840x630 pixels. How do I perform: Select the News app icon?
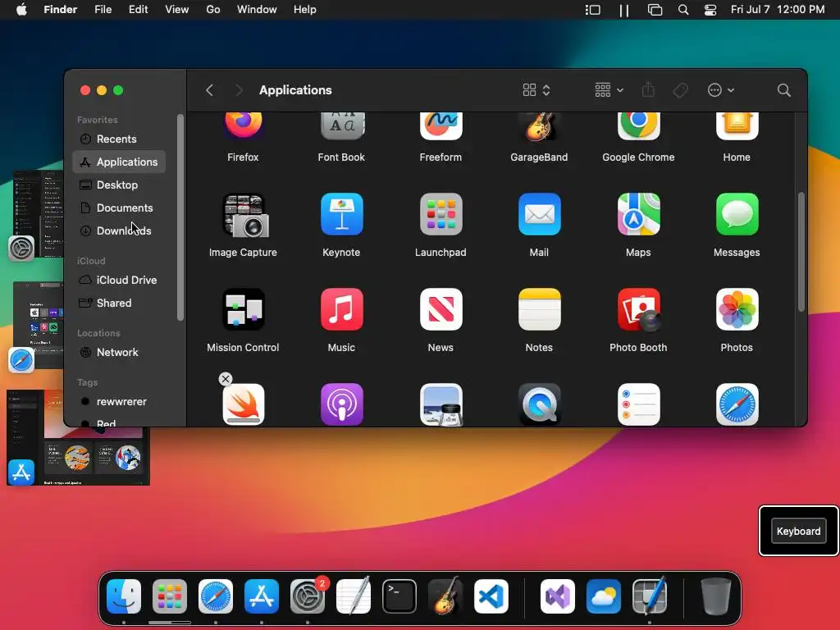(x=441, y=309)
